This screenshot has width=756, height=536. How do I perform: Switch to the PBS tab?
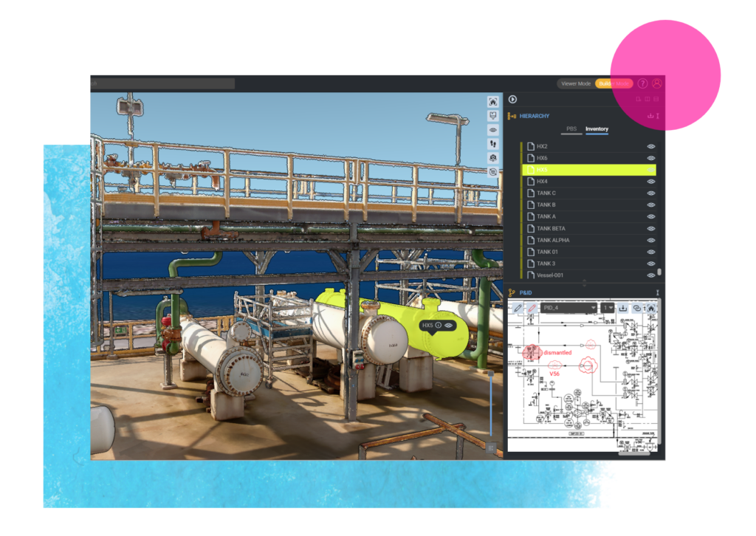coord(571,129)
